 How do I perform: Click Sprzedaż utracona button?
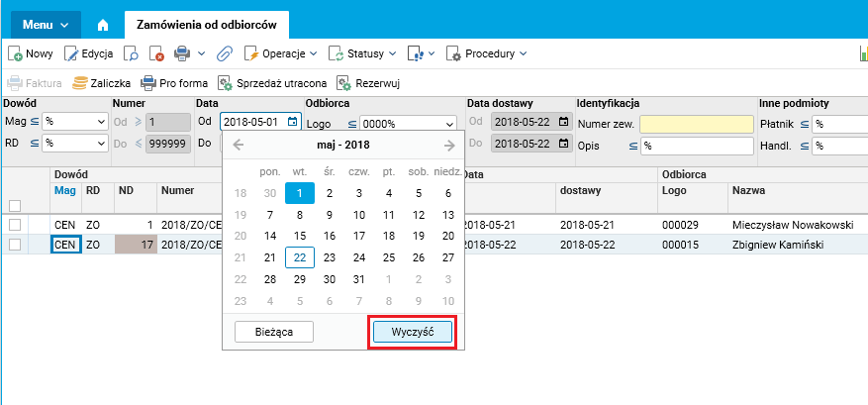point(272,83)
